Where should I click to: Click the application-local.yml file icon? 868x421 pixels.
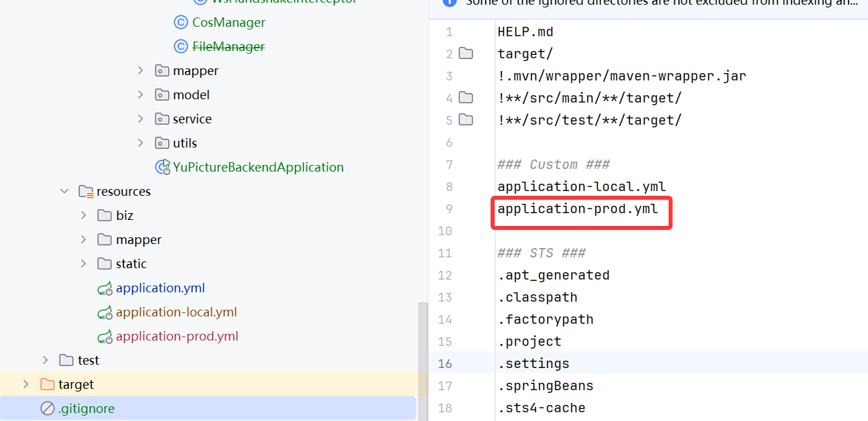[105, 312]
